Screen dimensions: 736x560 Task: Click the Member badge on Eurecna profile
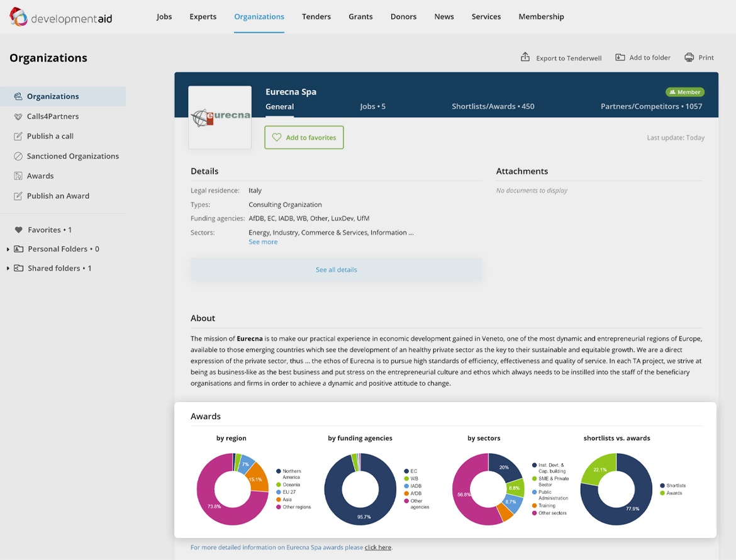(685, 92)
